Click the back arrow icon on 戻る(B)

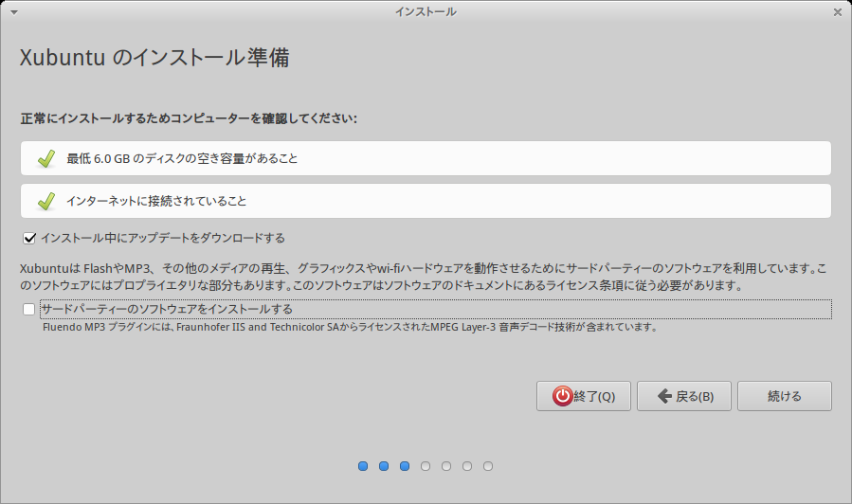coord(664,396)
